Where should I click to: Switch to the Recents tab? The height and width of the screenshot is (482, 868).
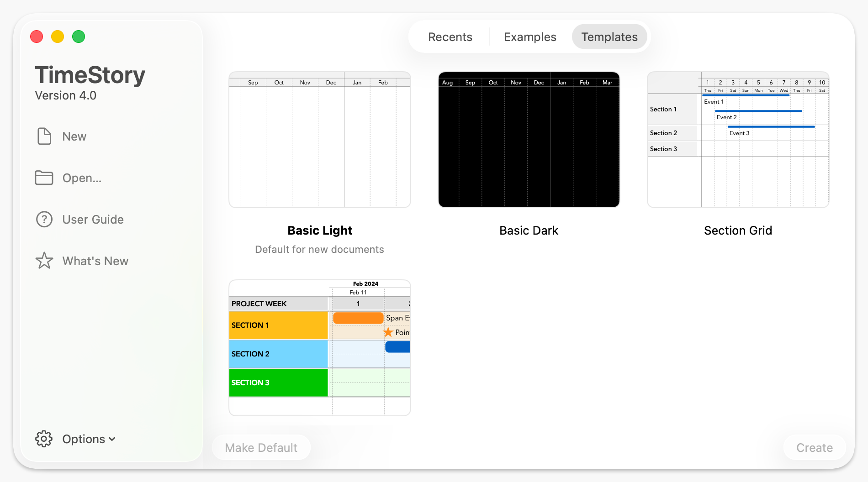[450, 37]
